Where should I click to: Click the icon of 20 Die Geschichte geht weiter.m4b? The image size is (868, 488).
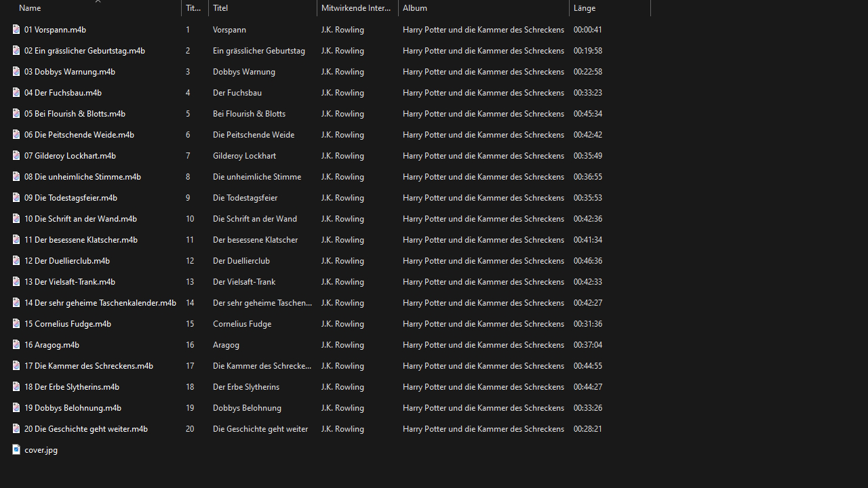[16, 428]
